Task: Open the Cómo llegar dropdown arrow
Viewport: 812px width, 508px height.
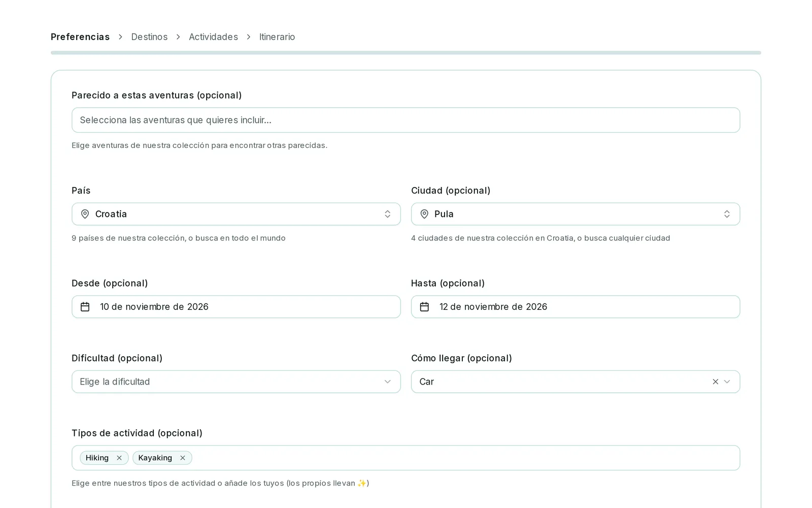Action: 727,382
